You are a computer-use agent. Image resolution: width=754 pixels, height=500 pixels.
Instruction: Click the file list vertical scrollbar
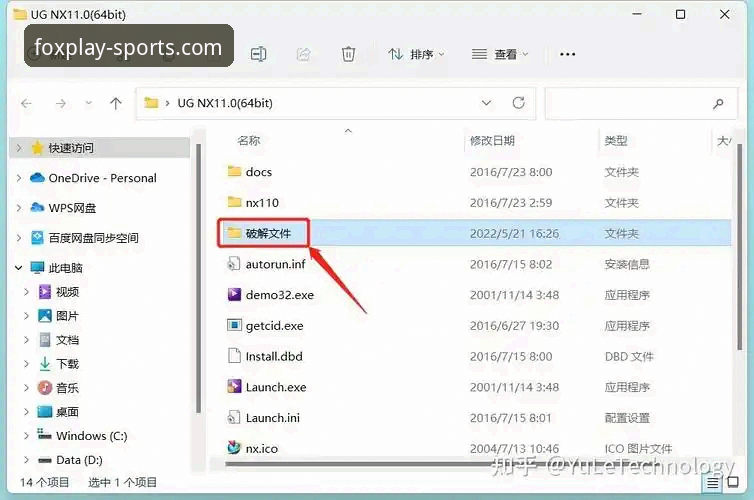coord(740,245)
